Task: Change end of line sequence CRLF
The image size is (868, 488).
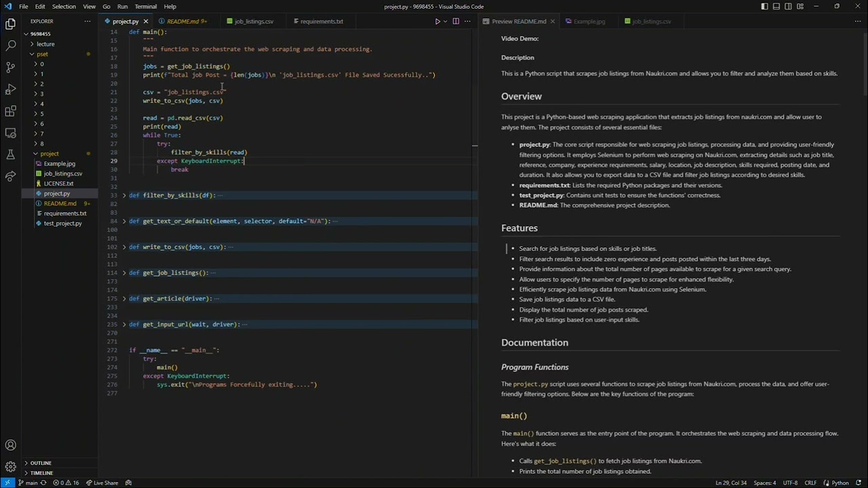Action: click(x=810, y=483)
